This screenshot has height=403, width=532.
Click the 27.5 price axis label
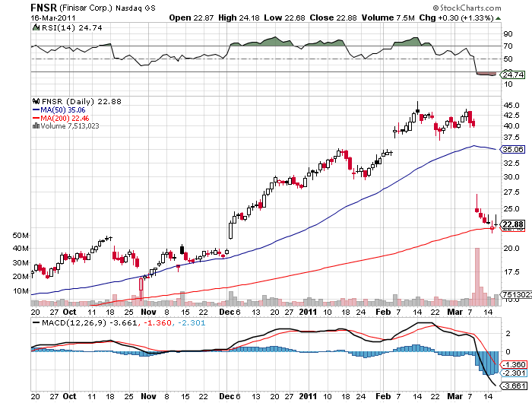[511, 192]
